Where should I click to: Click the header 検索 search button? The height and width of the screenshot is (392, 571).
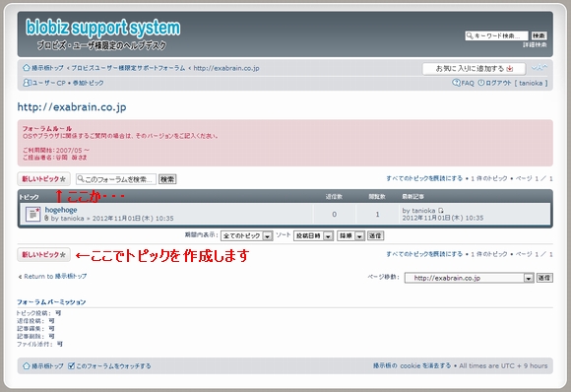tap(539, 35)
